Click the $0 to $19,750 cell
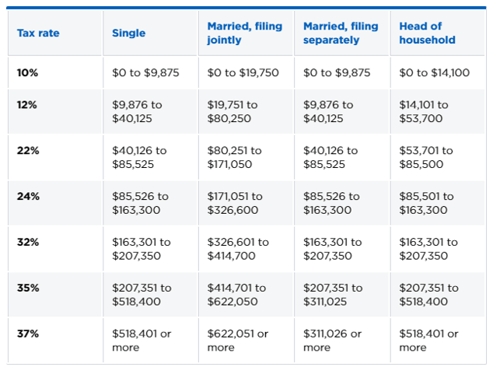 click(243, 73)
